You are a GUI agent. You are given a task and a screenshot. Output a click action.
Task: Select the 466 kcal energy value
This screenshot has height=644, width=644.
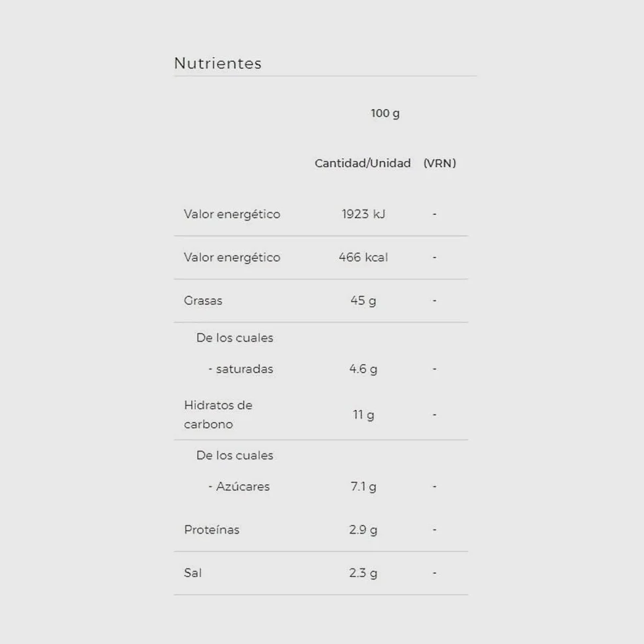tap(363, 257)
